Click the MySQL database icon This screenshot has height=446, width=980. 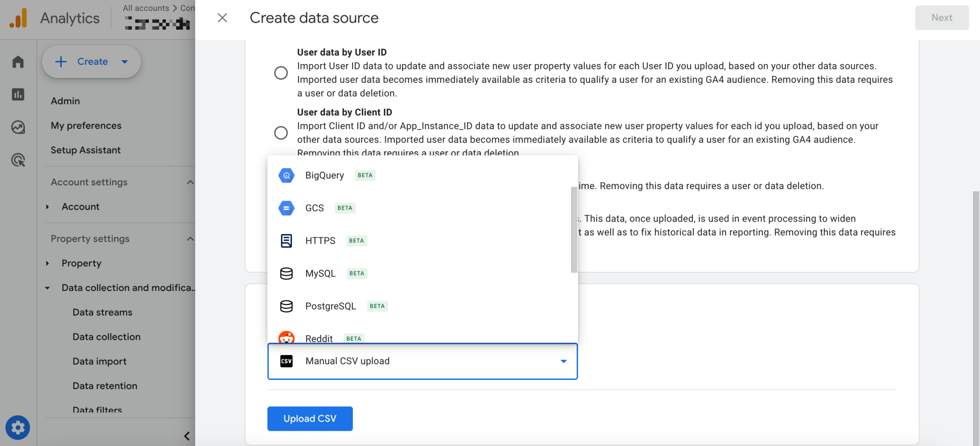[x=286, y=273]
